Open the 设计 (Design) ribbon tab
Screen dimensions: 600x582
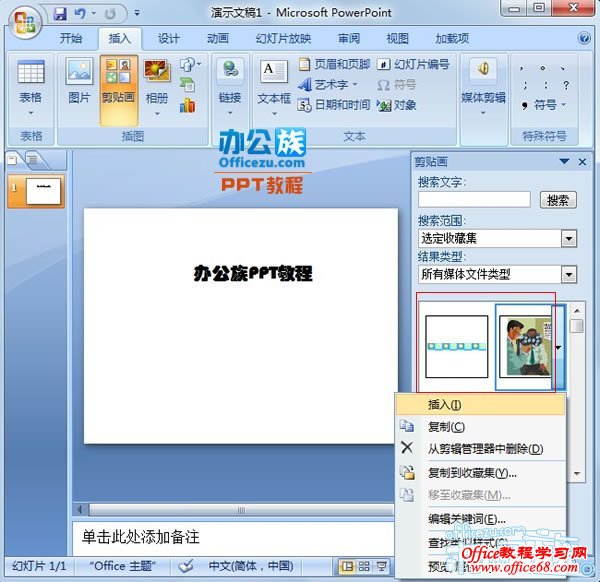pos(169,39)
